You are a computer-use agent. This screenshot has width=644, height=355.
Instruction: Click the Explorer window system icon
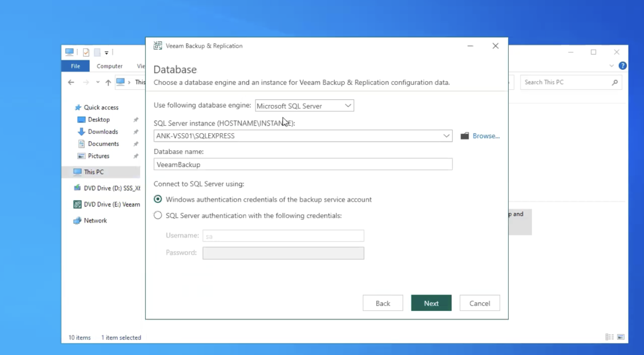69,52
